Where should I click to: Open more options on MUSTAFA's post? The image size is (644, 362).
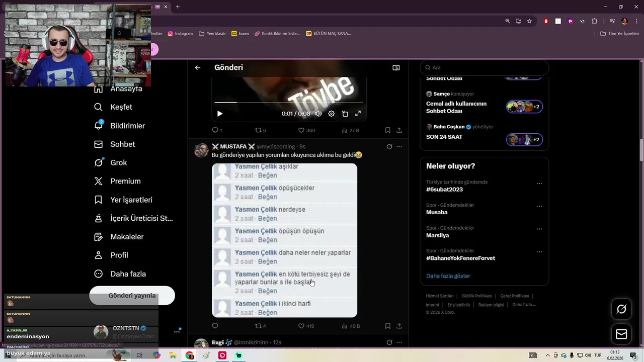coord(399,147)
